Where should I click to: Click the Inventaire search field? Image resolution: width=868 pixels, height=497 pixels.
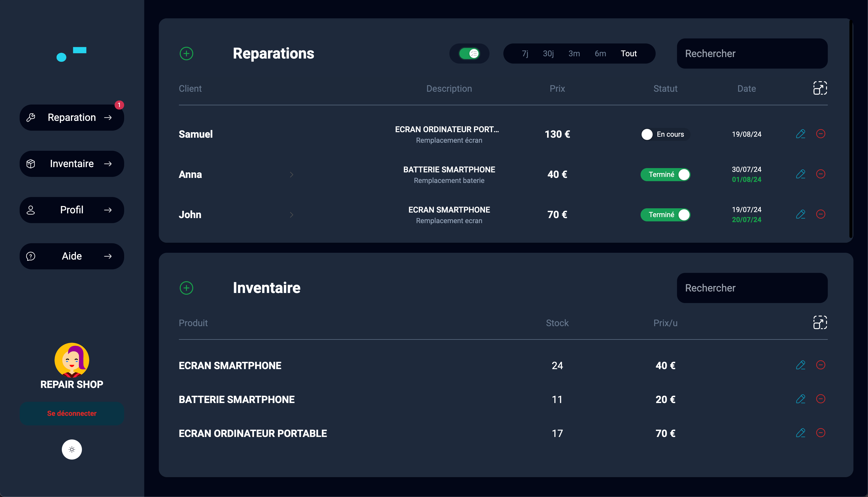[x=752, y=288]
